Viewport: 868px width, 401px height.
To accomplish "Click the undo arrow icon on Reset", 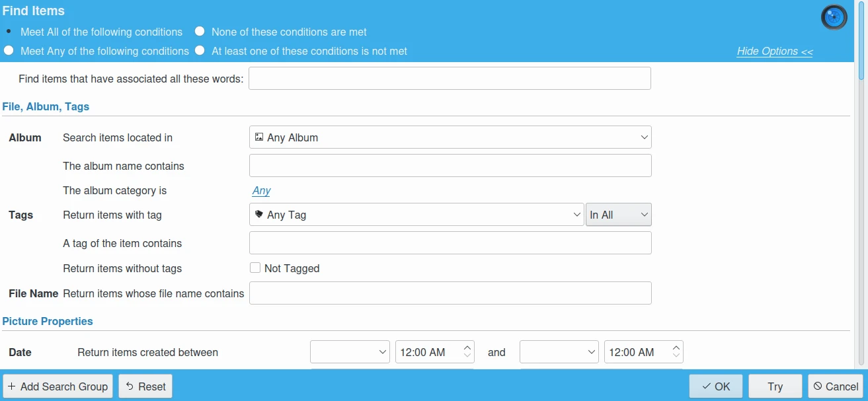I will pyautogui.click(x=130, y=386).
